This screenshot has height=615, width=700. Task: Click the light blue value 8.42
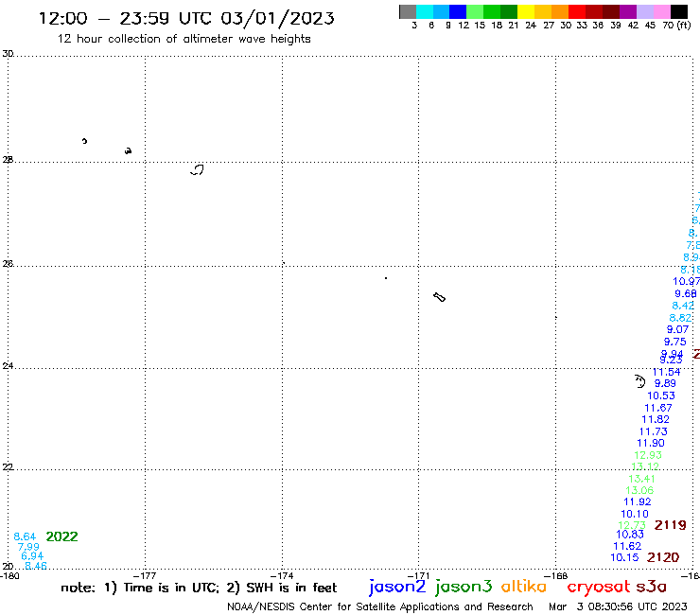click(683, 306)
